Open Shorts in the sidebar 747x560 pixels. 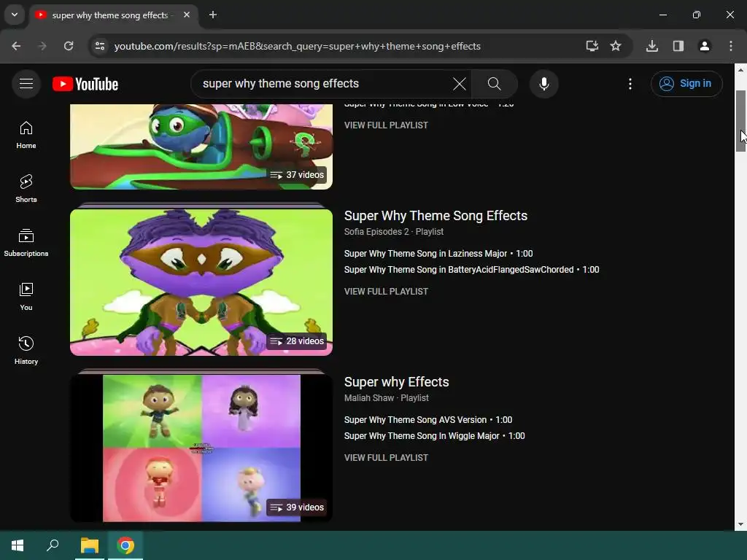pyautogui.click(x=26, y=189)
